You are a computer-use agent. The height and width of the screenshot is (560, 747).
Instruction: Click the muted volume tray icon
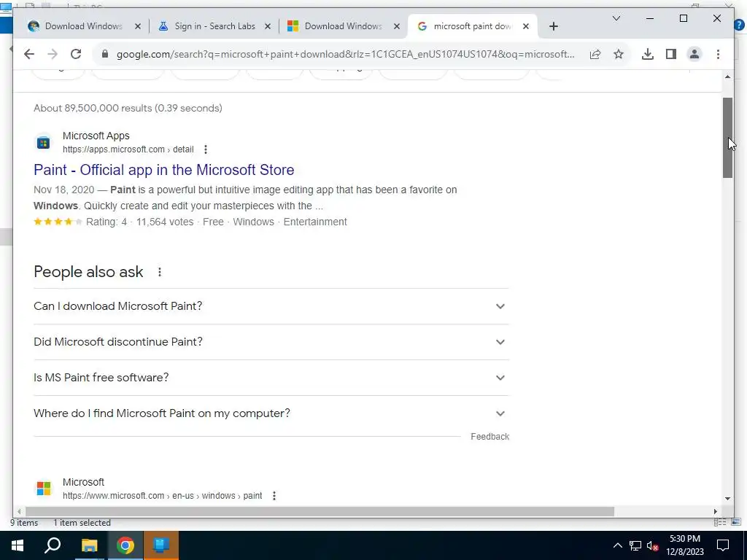(653, 546)
